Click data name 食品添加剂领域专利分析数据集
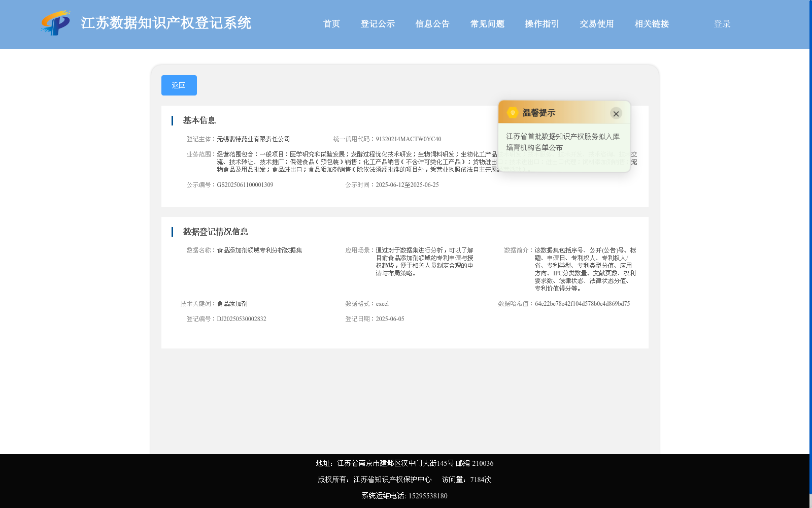This screenshot has height=508, width=812. pyautogui.click(x=259, y=250)
